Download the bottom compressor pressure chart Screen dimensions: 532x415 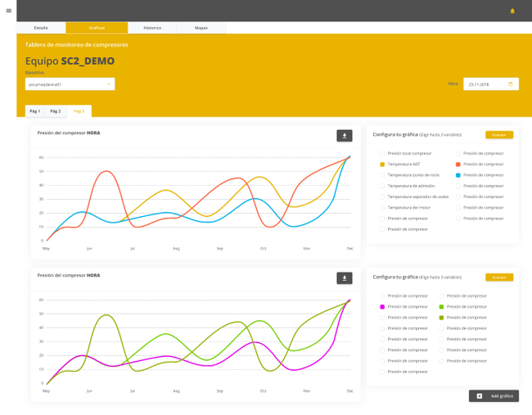(x=344, y=278)
